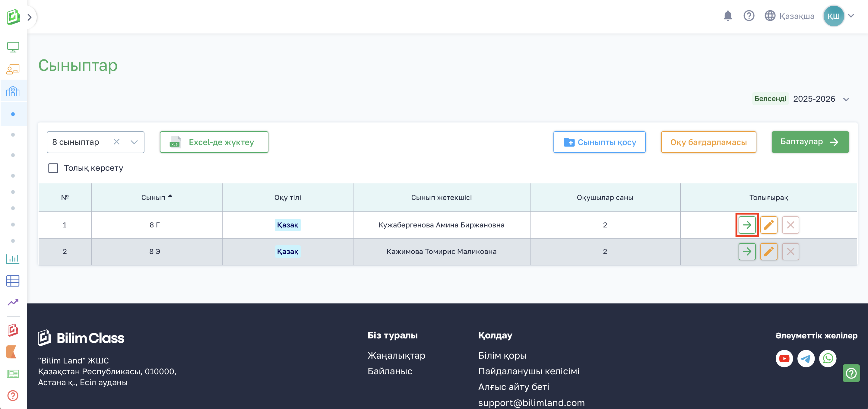Open the Telegram social link

(806, 358)
